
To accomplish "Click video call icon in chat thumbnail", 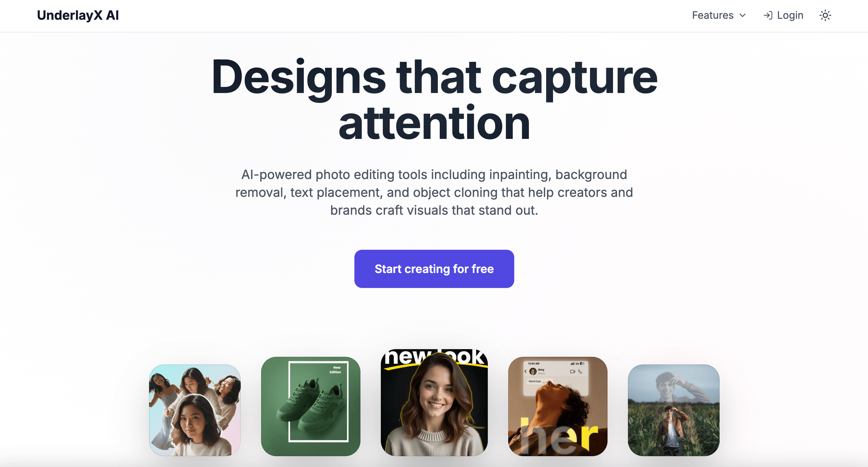I will (572, 371).
